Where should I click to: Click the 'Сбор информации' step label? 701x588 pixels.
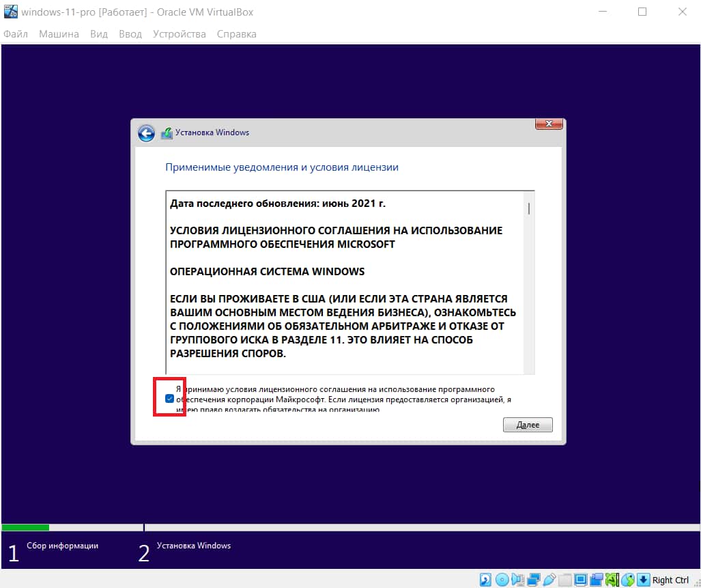[62, 546]
